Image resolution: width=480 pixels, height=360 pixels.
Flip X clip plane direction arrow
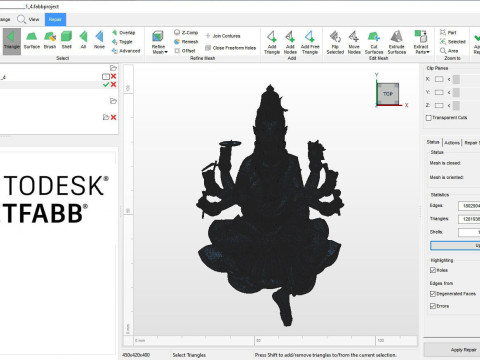coord(449,79)
